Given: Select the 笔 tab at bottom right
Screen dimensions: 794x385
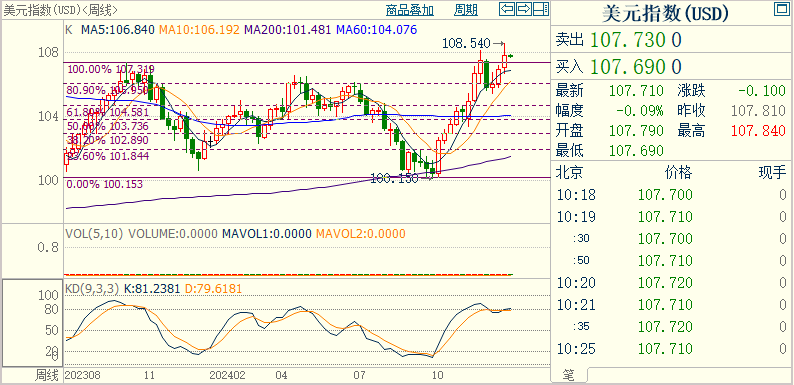Looking at the screenshot, I should 569,375.
